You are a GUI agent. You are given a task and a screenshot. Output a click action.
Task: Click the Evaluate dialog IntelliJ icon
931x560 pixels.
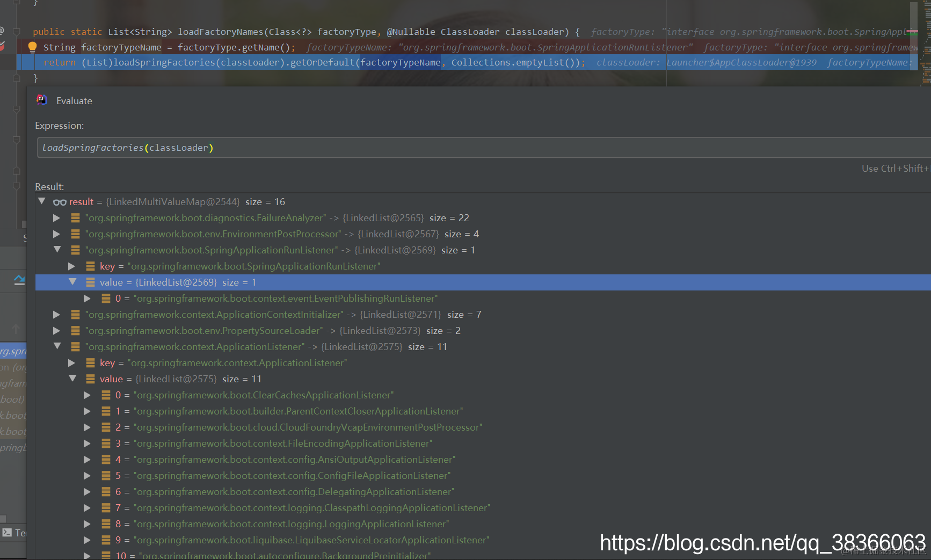(41, 100)
